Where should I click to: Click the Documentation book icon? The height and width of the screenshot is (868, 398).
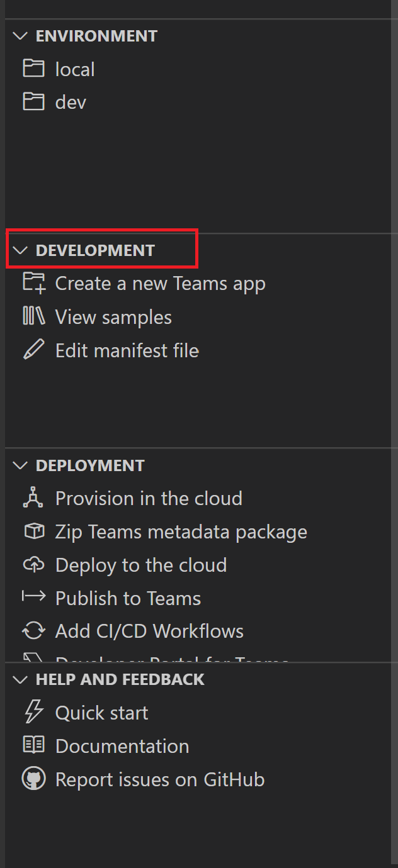click(x=33, y=745)
